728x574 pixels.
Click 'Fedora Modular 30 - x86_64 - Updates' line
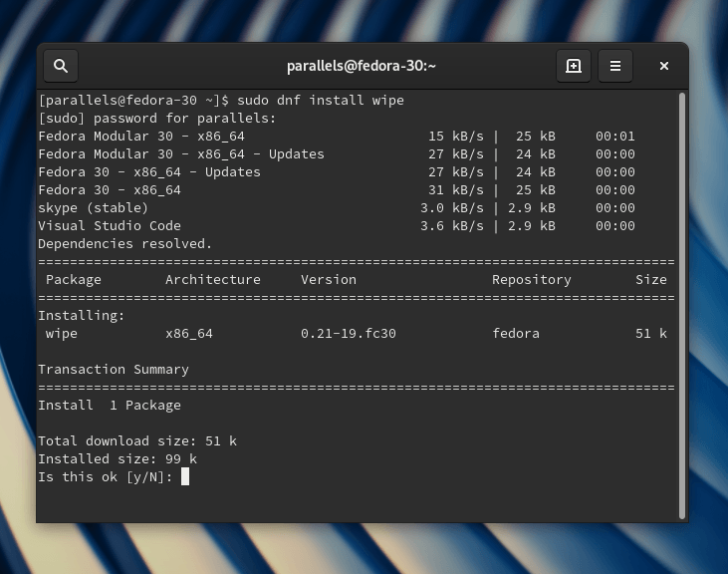pos(181,154)
